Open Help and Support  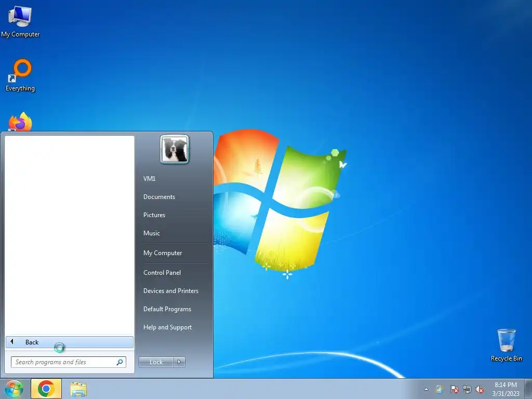tap(168, 327)
